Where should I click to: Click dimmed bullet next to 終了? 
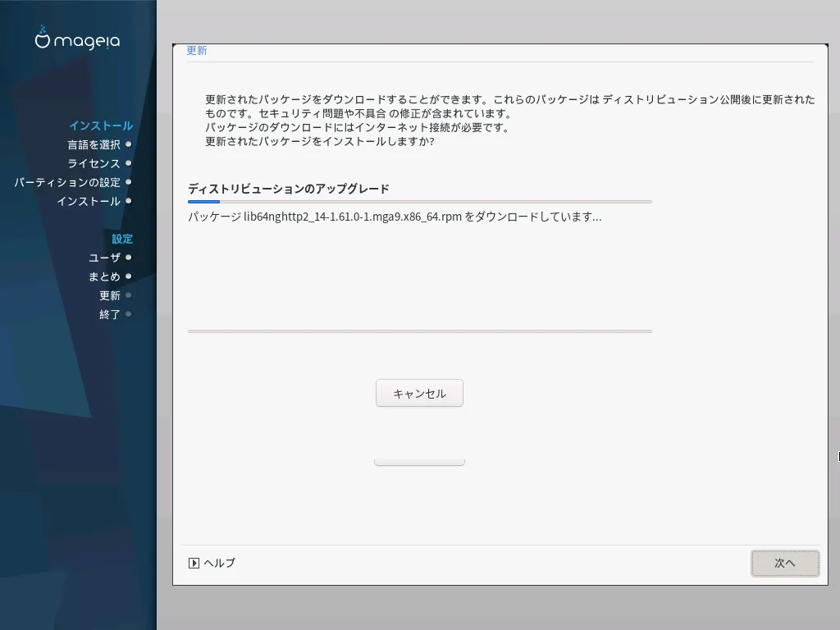coord(129,314)
